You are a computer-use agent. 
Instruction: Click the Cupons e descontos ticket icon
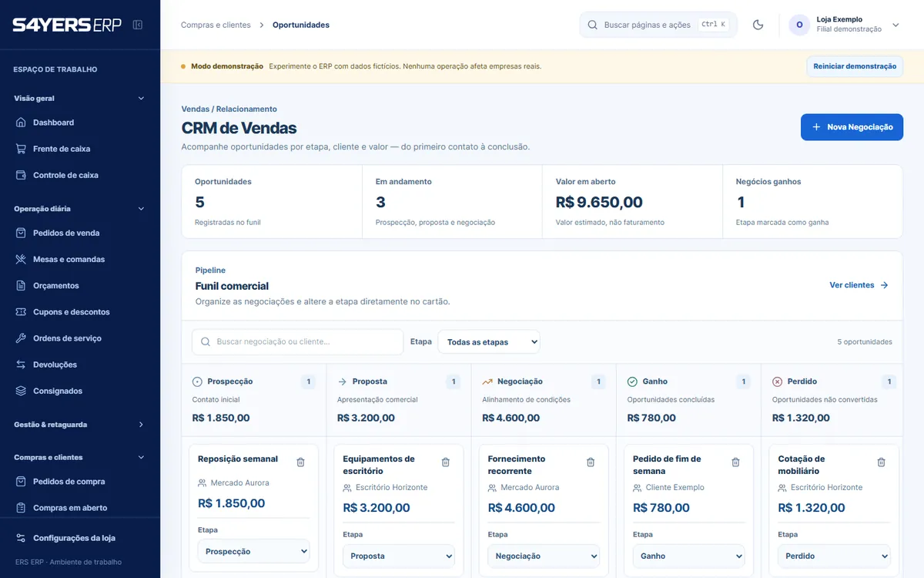click(21, 312)
